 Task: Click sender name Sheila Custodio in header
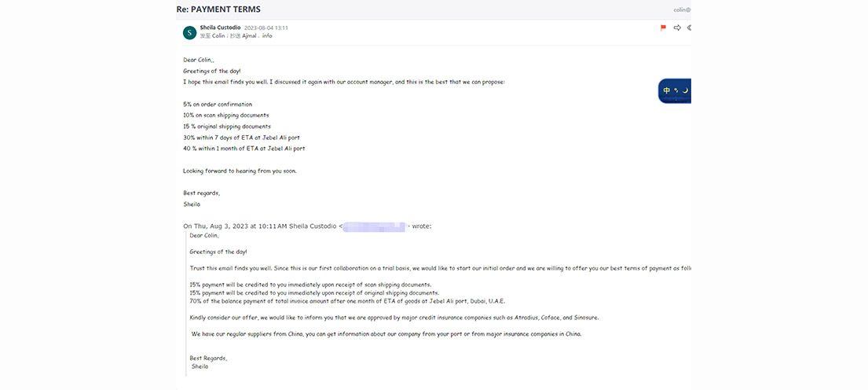[220, 28]
